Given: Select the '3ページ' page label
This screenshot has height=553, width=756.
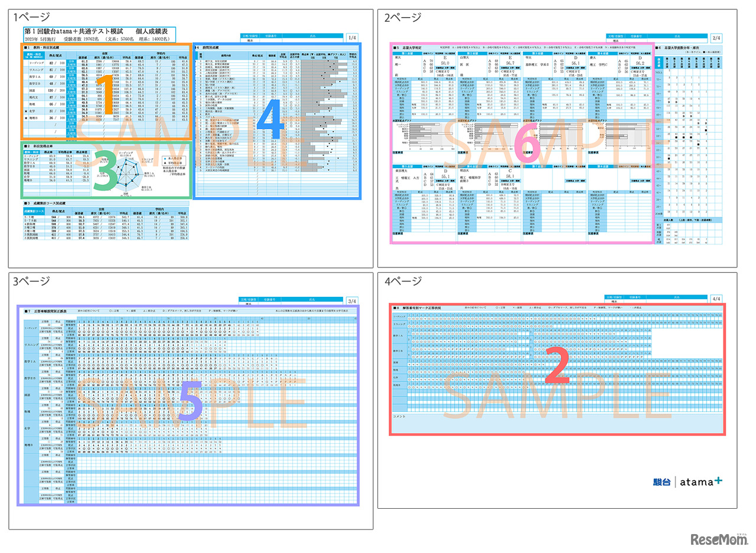Looking at the screenshot, I should coord(32,282).
